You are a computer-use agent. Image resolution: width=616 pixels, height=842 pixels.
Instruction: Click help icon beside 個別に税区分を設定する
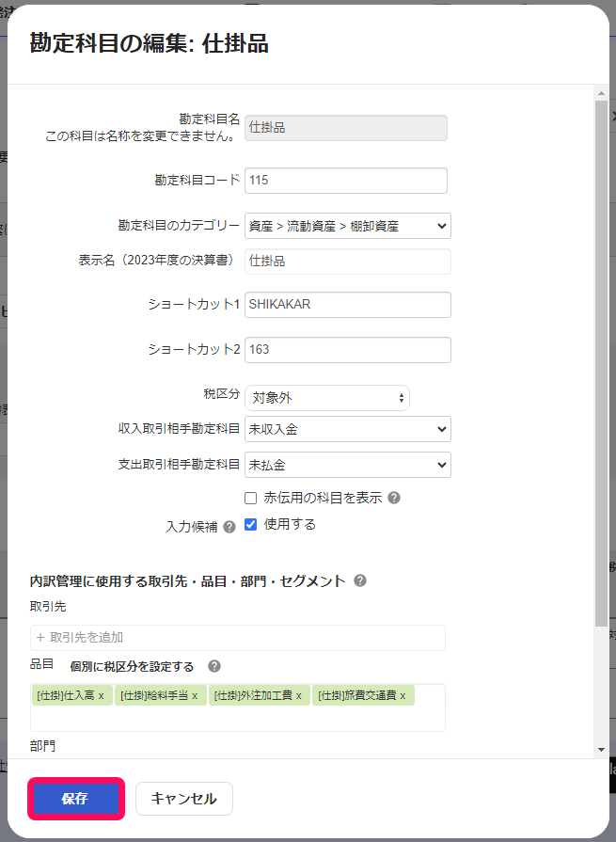(214, 666)
